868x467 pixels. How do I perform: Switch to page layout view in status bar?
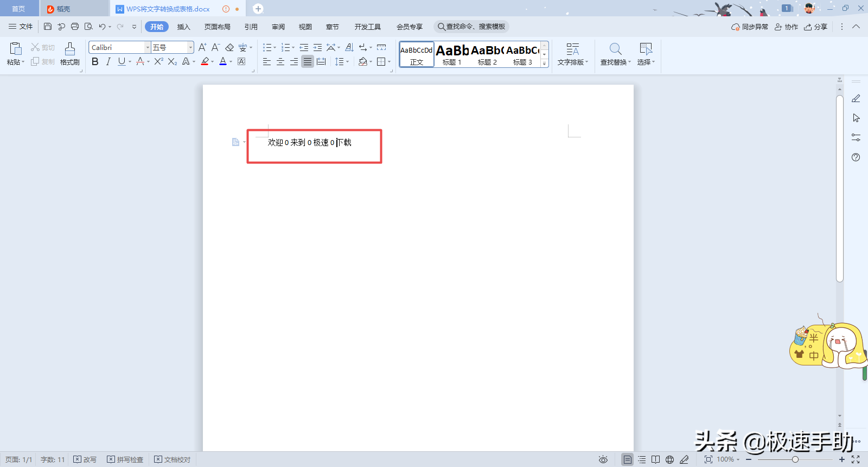(x=627, y=459)
